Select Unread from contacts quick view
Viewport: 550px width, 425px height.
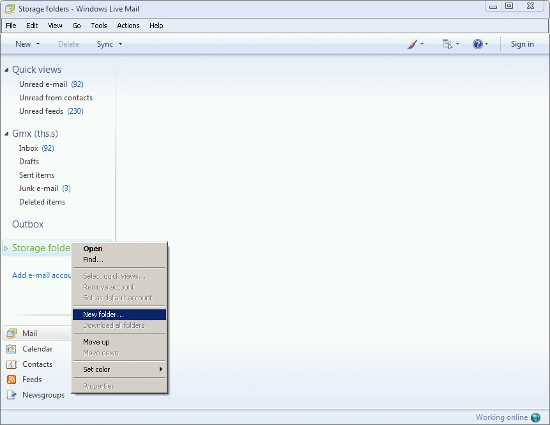tap(56, 98)
